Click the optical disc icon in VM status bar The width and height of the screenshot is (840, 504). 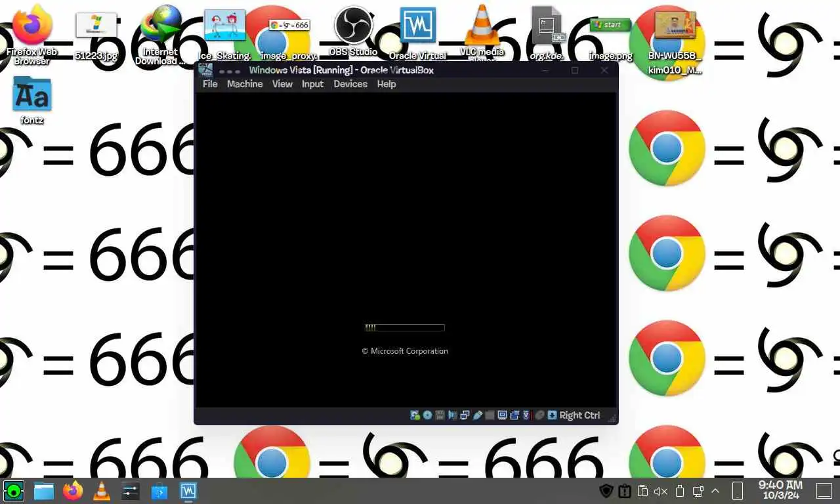427,415
